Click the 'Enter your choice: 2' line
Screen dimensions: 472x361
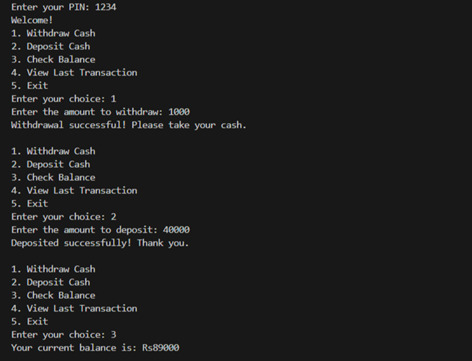(x=64, y=217)
